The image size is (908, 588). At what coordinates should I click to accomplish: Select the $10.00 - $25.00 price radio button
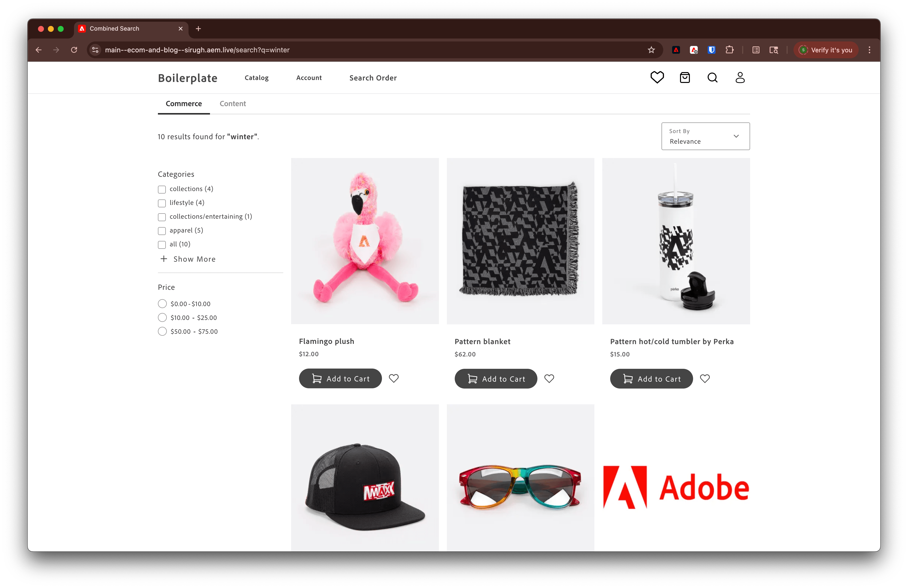(x=162, y=317)
